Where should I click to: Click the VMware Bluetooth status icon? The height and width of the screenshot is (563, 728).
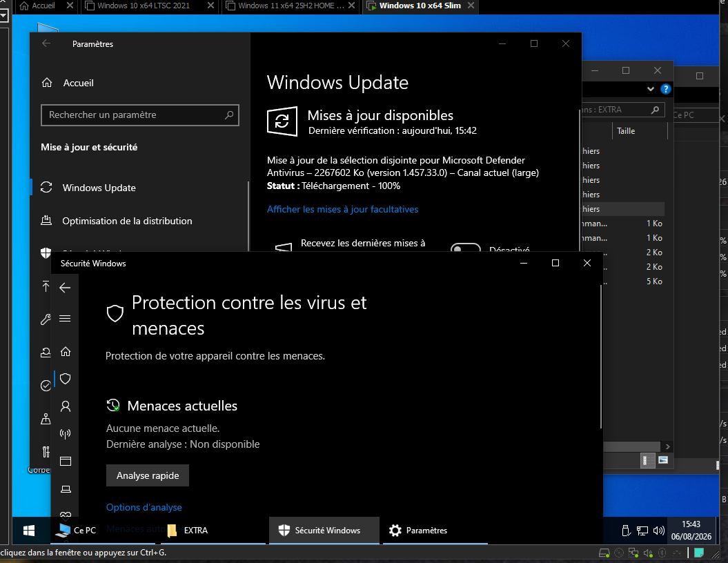click(662, 553)
